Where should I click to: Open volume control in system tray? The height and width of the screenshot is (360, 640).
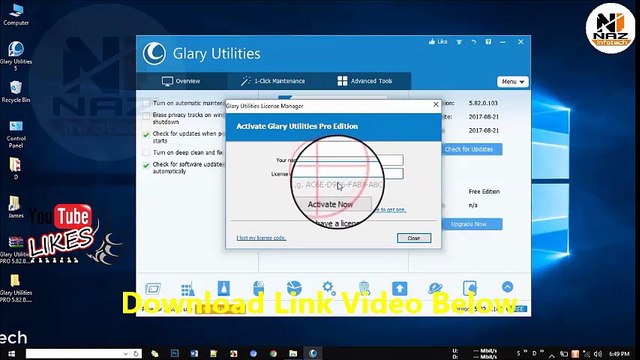(x=598, y=354)
